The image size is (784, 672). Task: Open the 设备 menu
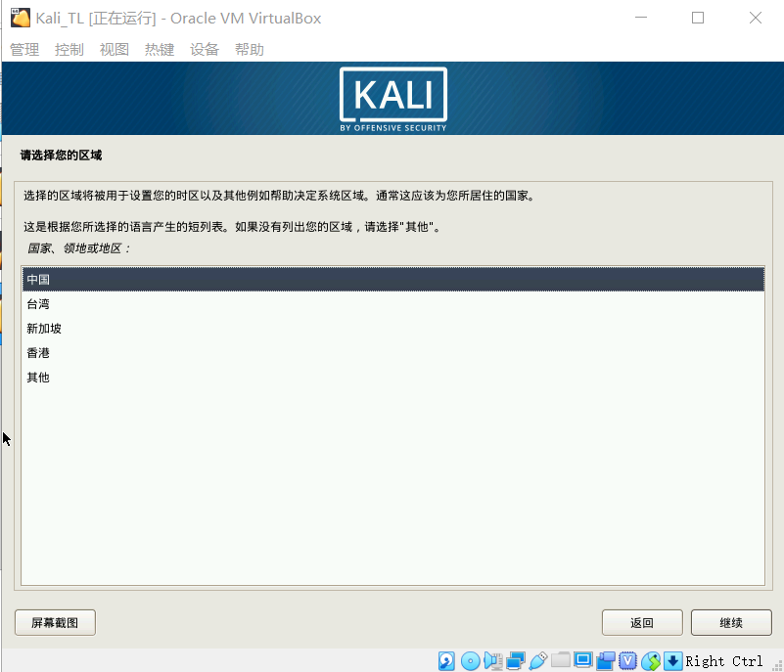[204, 50]
